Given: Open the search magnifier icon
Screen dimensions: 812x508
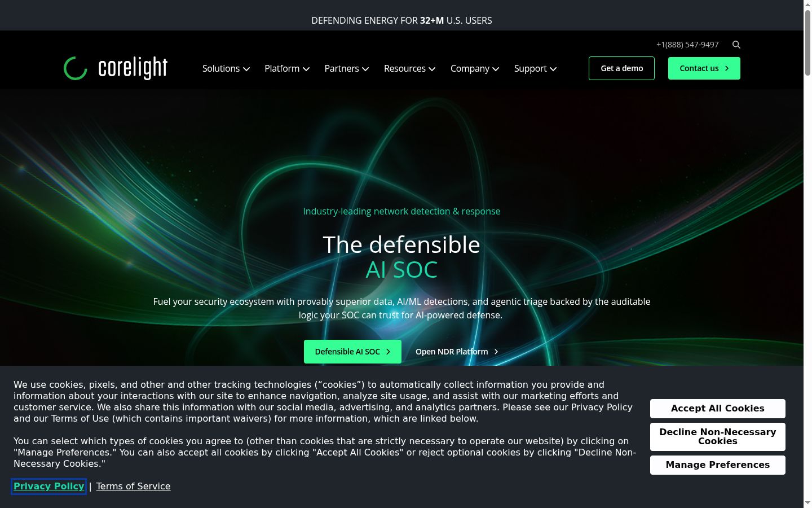Looking at the screenshot, I should point(736,45).
